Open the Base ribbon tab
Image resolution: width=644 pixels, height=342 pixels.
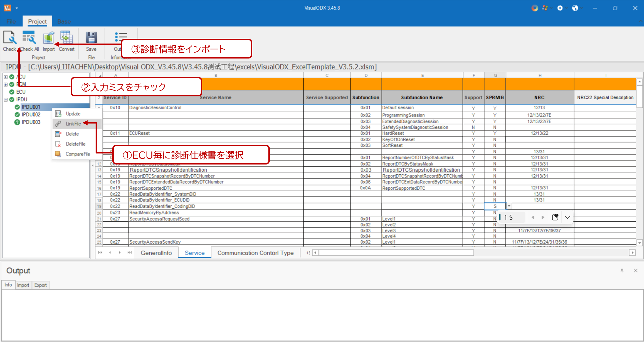pyautogui.click(x=64, y=21)
